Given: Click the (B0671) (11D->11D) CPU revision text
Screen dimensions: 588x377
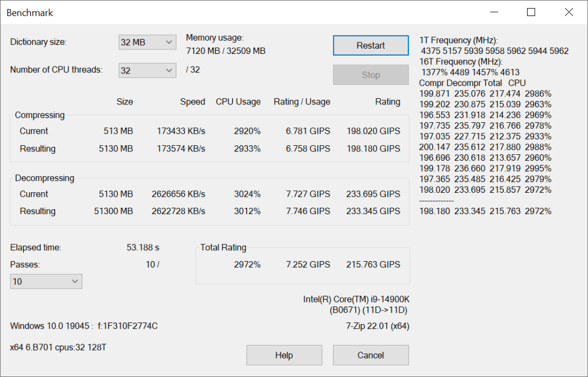Looking at the screenshot, I should [368, 310].
